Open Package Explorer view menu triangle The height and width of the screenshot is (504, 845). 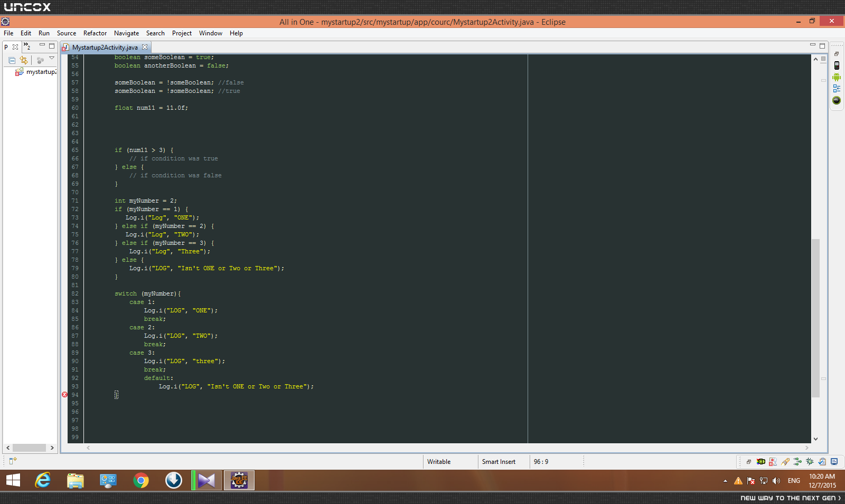52,58
